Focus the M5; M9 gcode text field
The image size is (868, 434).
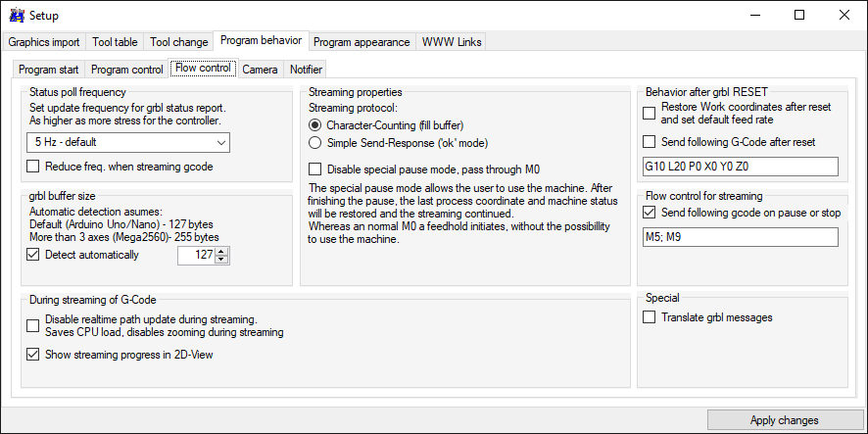tap(741, 237)
